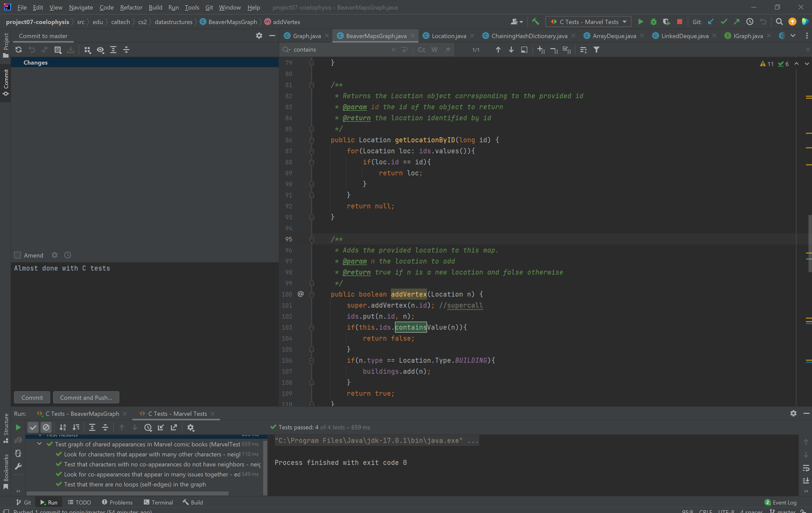Screen dimensions: 812x513
Task: Open Git show history clock icon
Action: coord(750,22)
